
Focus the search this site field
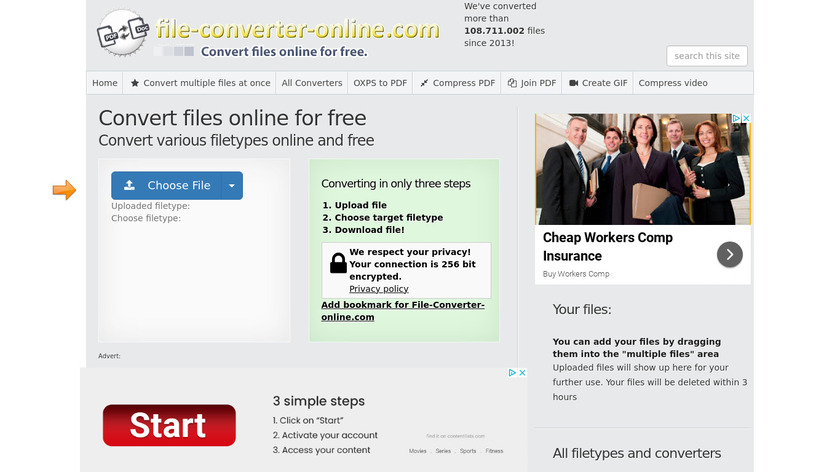(x=707, y=56)
